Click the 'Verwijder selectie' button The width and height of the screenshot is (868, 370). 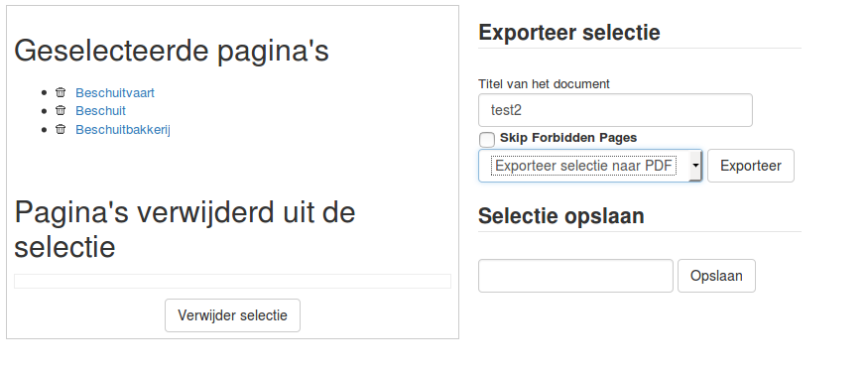pos(232,315)
